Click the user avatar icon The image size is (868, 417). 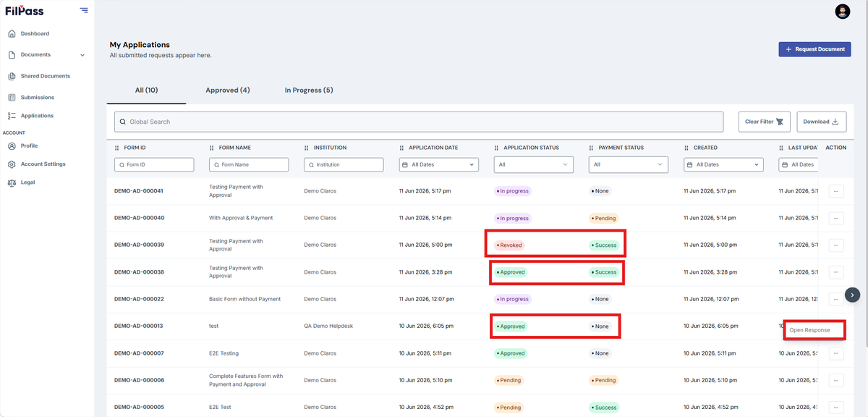pos(843,11)
